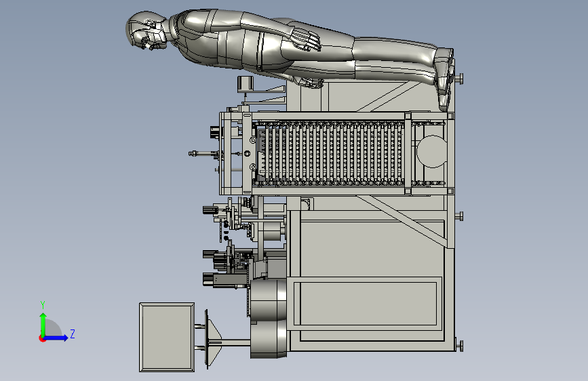Click the blue Z axis arrow of the triad
This screenshot has height=381, width=588.
(x=56, y=338)
